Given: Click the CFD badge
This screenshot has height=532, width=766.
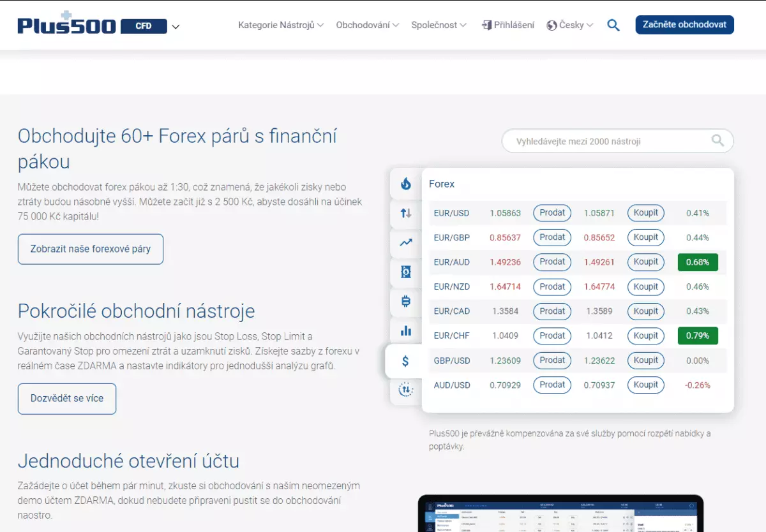Looking at the screenshot, I should point(144,26).
